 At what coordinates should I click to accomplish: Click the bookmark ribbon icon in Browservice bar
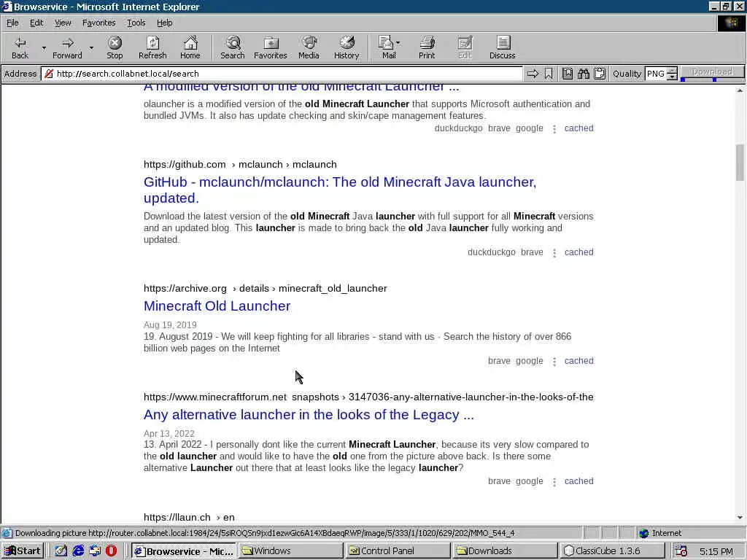pyautogui.click(x=549, y=74)
